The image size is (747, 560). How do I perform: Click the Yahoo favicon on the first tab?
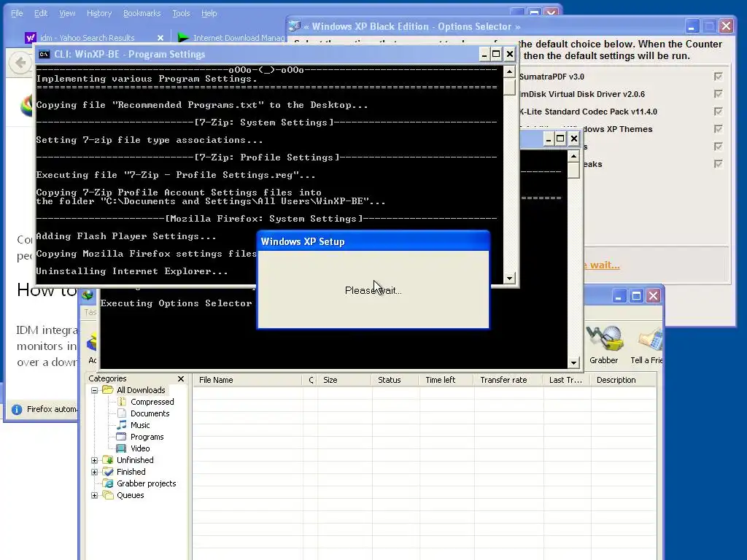[31, 38]
